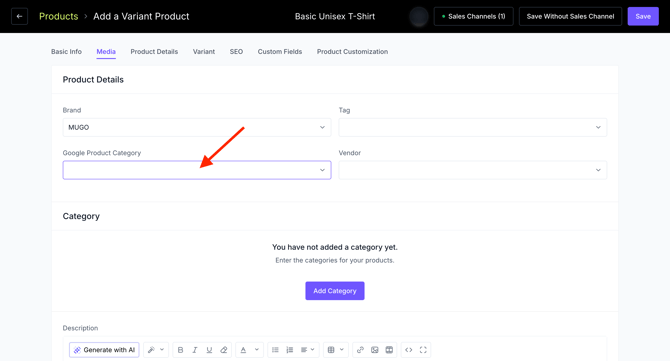Insert an image into the description

(x=375, y=350)
